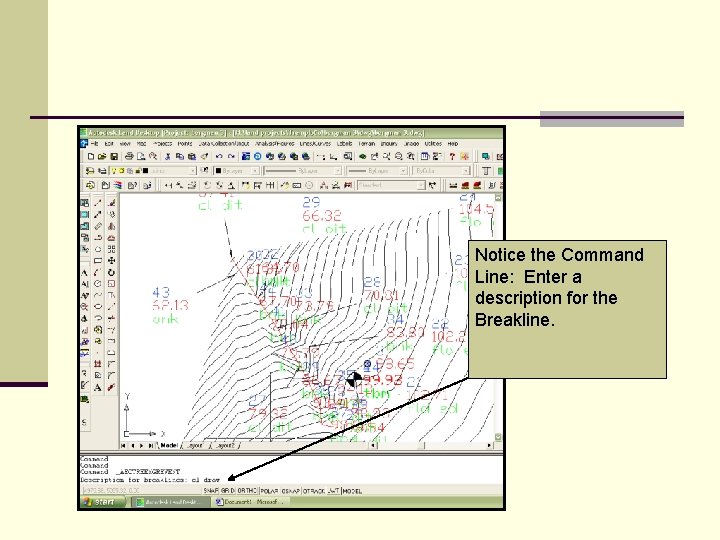Toggle ORTHO mode in status bar
The height and width of the screenshot is (540, 720).
[248, 491]
